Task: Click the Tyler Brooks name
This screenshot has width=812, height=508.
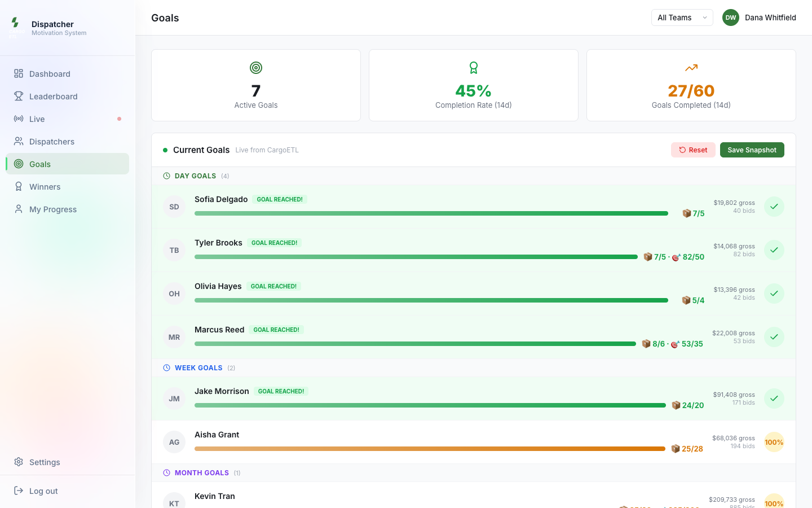Action: pos(218,243)
